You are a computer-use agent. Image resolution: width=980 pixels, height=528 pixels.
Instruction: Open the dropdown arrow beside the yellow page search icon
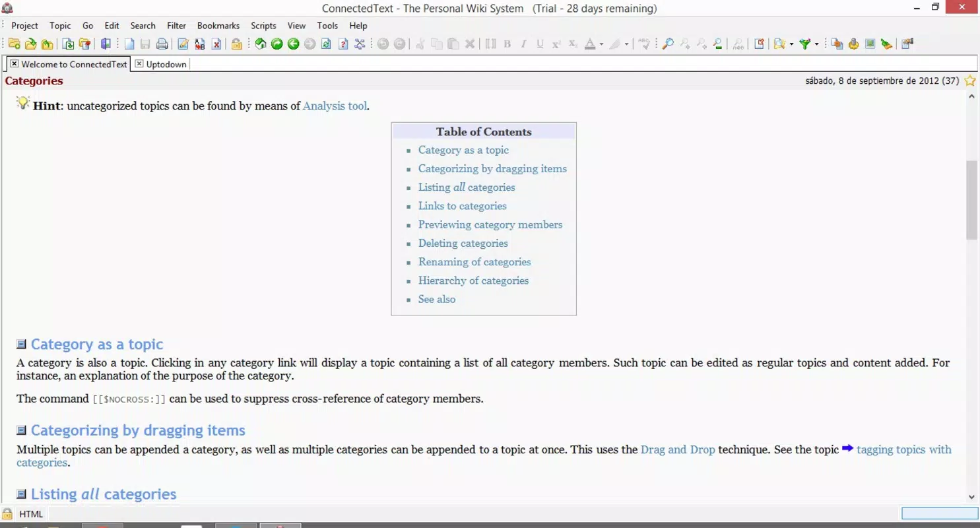(x=791, y=44)
